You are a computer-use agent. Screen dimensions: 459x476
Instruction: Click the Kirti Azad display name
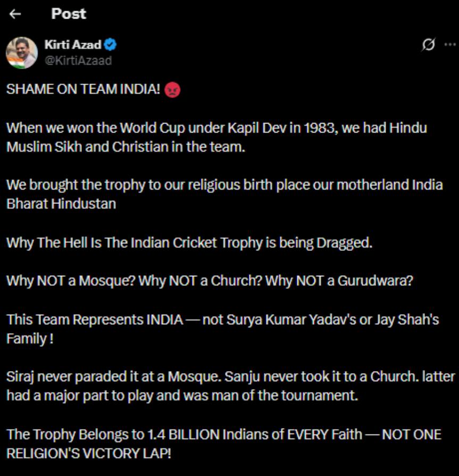coord(73,45)
